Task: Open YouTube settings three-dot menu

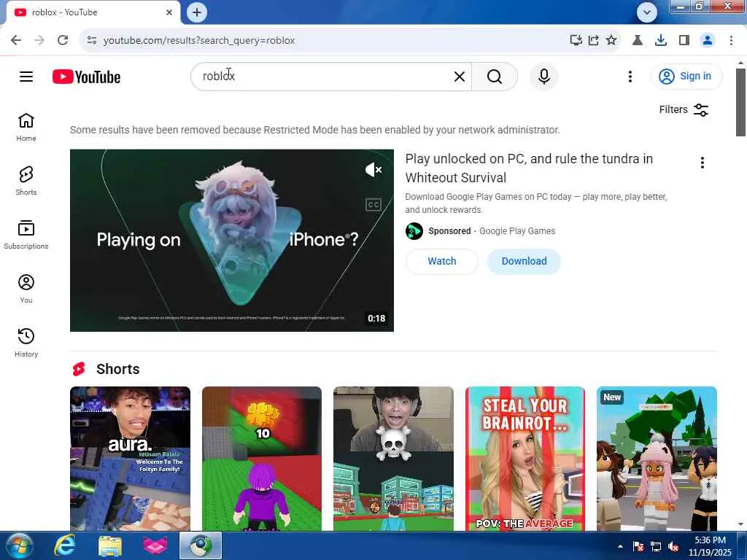Action: click(x=630, y=77)
